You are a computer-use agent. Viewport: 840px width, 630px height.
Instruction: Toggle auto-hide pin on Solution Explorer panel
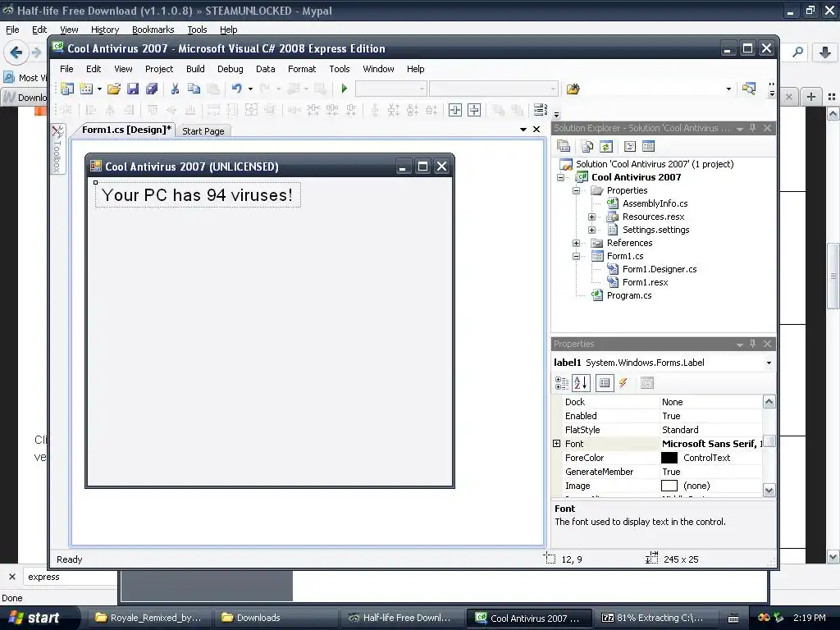[x=753, y=127]
